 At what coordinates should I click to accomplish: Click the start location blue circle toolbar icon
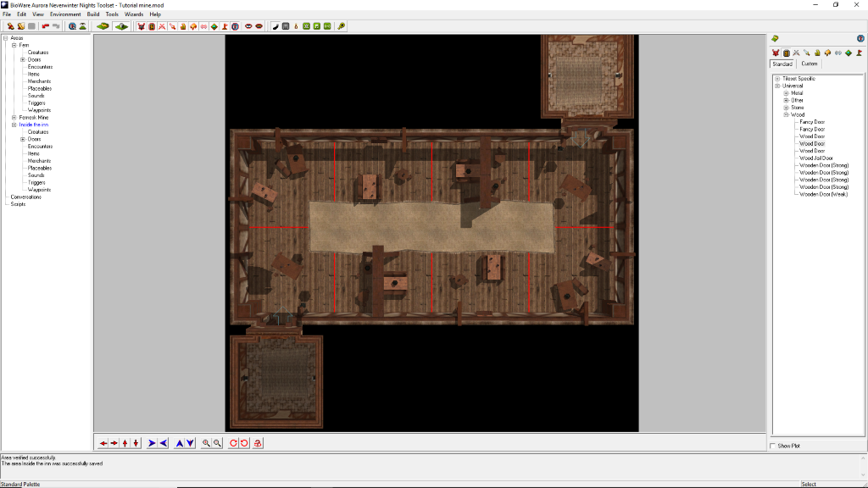236,26
